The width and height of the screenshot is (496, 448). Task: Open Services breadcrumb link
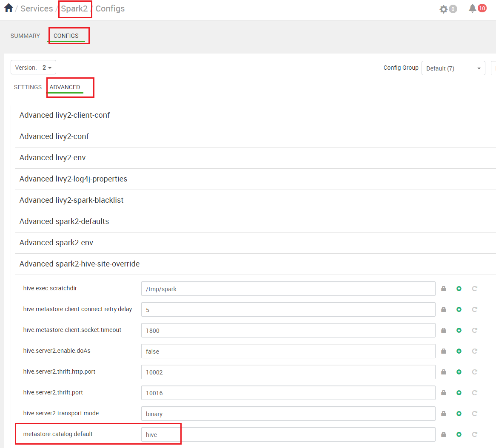click(37, 9)
